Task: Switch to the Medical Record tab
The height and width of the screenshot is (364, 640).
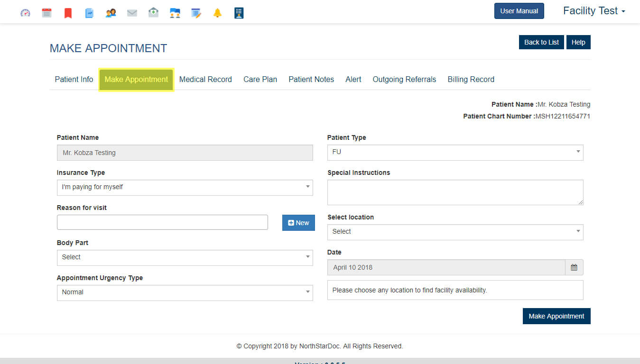Action: 205,80
